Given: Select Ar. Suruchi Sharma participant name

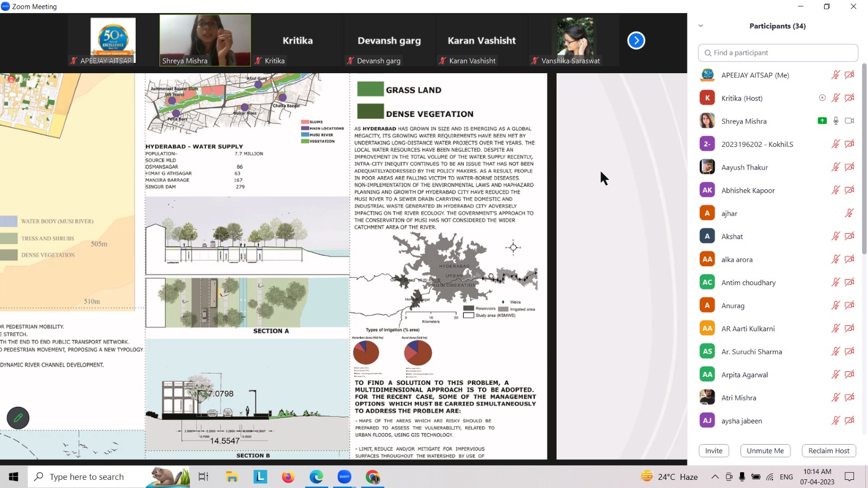Looking at the screenshot, I should point(752,351).
